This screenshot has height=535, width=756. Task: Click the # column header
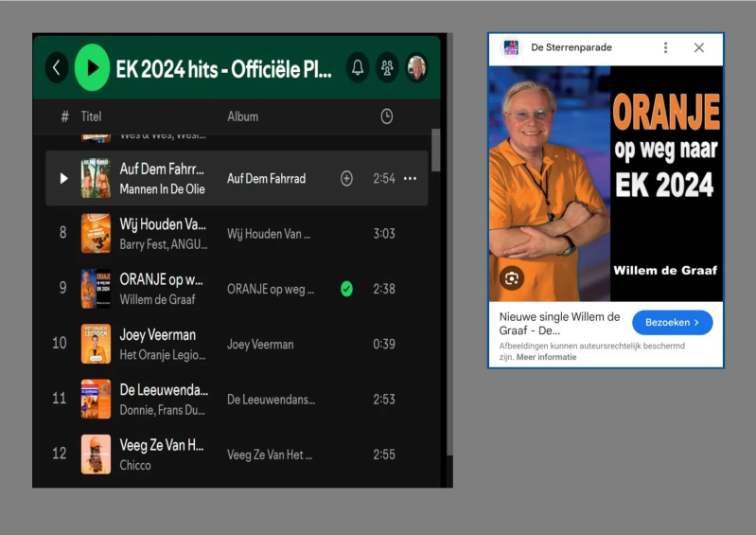point(64,116)
